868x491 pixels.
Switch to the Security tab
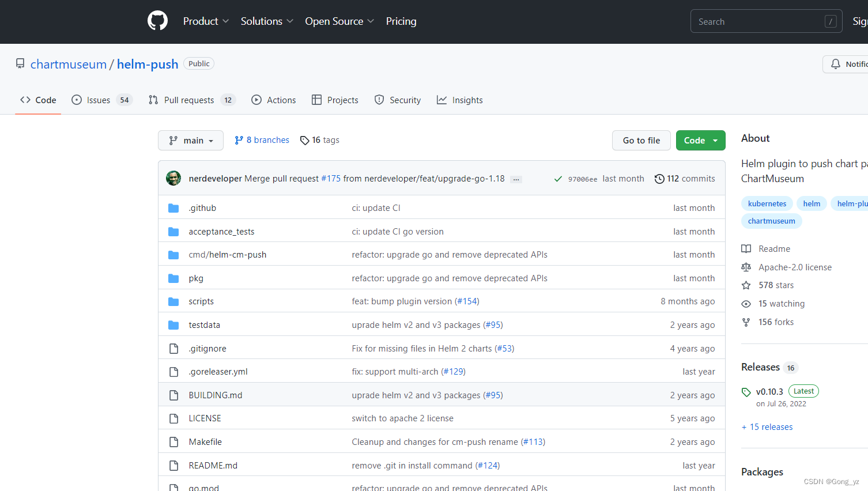pyautogui.click(x=398, y=100)
